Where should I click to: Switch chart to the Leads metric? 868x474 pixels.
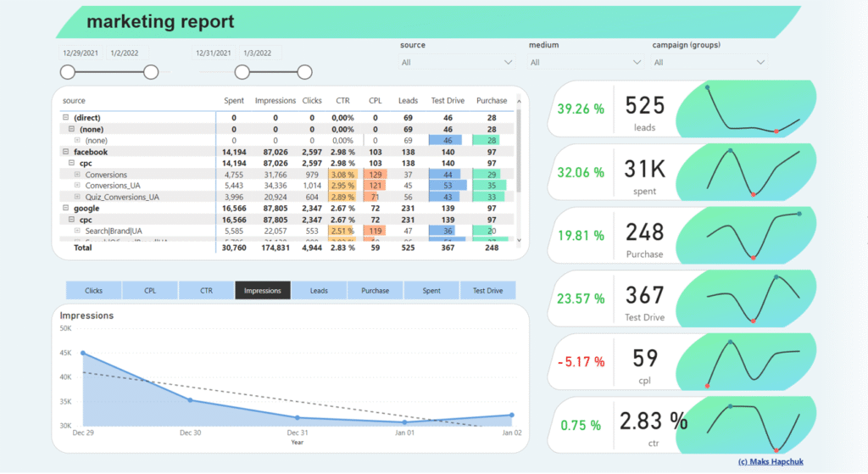(319, 291)
